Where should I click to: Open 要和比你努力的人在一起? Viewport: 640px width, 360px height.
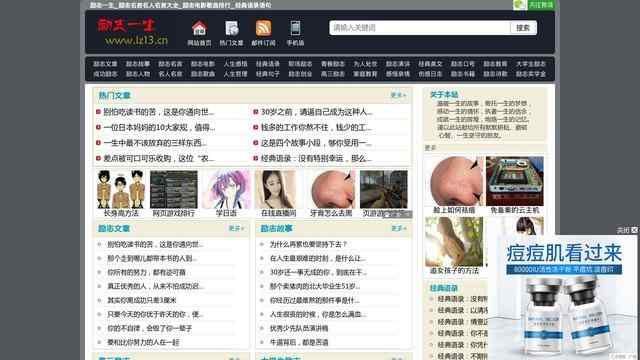click(143, 342)
